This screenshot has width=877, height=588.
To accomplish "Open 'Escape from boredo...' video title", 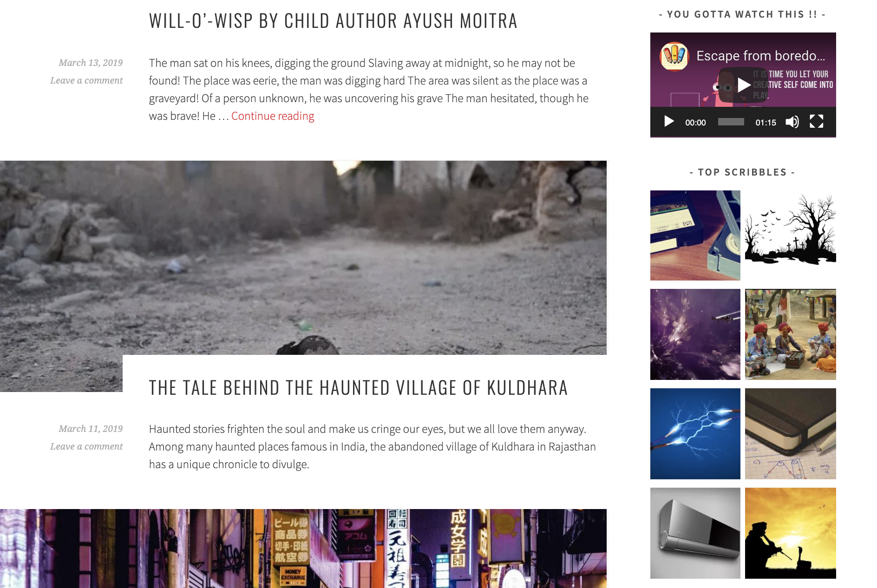I will (x=760, y=56).
